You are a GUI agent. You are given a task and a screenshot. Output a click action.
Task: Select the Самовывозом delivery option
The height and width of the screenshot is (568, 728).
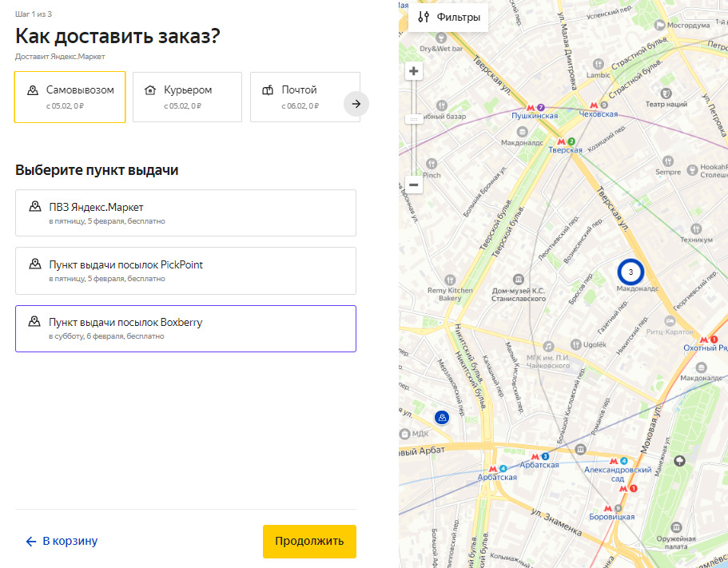[x=70, y=97]
